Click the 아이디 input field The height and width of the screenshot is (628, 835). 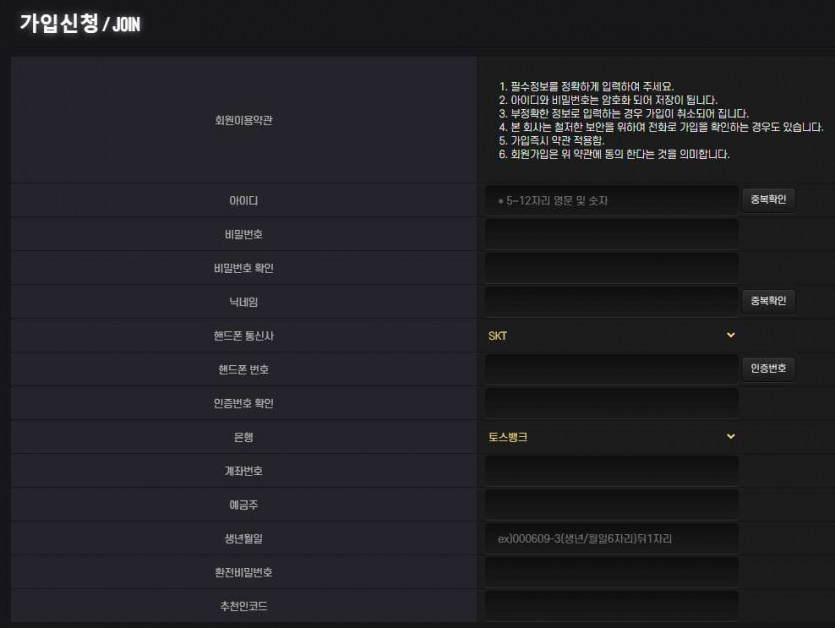pos(611,201)
